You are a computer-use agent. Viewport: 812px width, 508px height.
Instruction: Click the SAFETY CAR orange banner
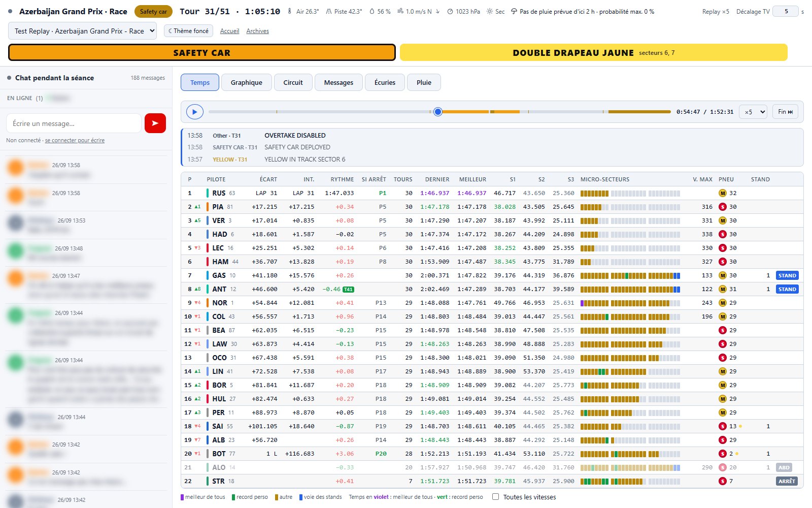[x=202, y=53]
